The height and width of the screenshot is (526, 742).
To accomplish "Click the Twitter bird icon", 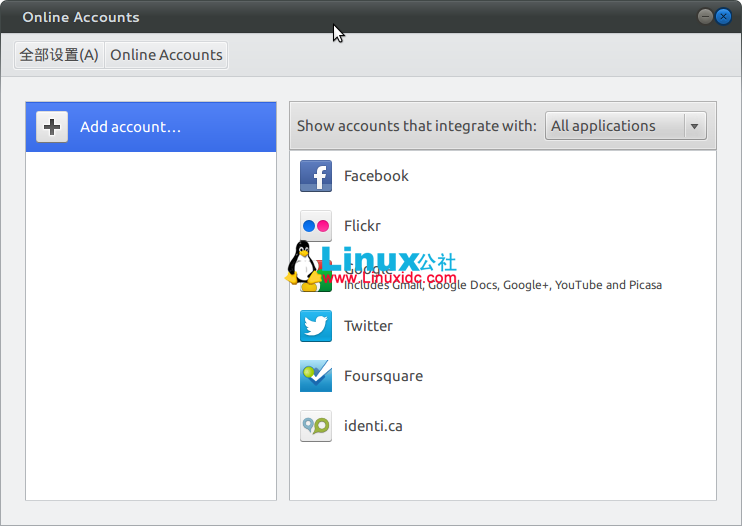I will point(316,326).
